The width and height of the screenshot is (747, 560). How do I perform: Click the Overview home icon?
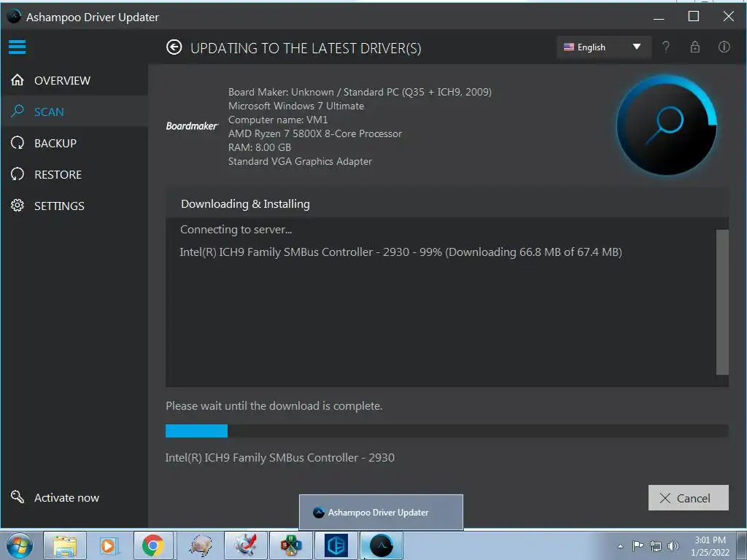coord(18,80)
